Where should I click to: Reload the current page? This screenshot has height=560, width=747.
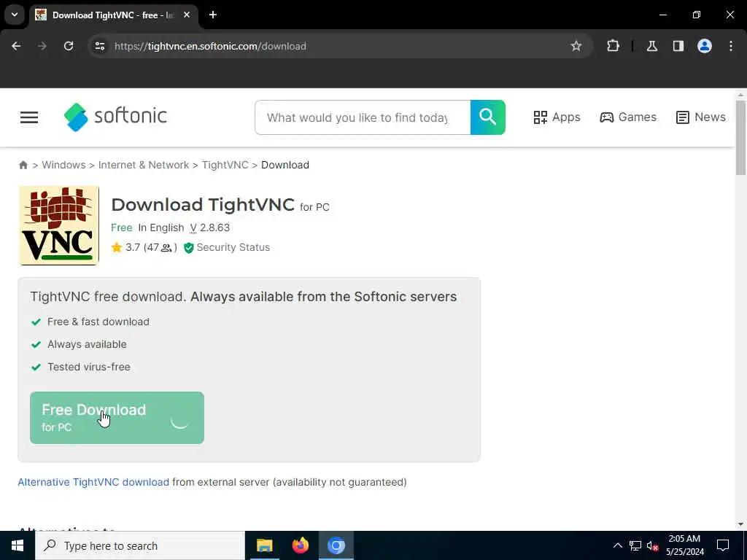pyautogui.click(x=69, y=46)
